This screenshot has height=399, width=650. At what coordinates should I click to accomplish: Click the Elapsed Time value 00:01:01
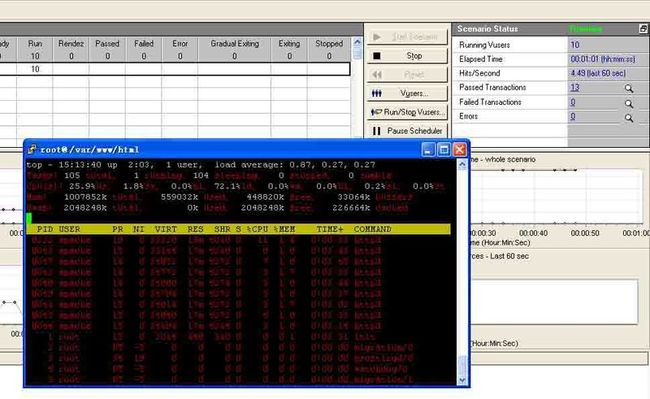pos(603,59)
